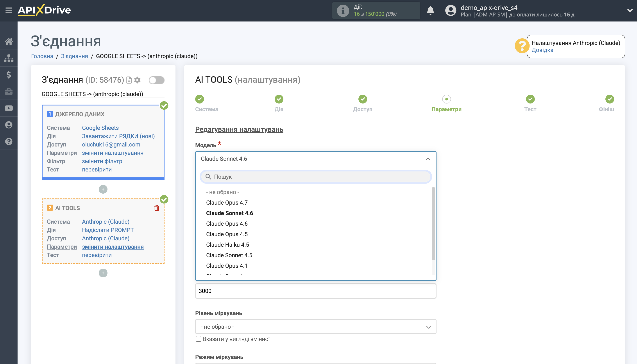Viewport: 637px width, 364px height.
Task: Open AI TOOLS Система 'Anthropic (Claude)' link
Action: [106, 221]
